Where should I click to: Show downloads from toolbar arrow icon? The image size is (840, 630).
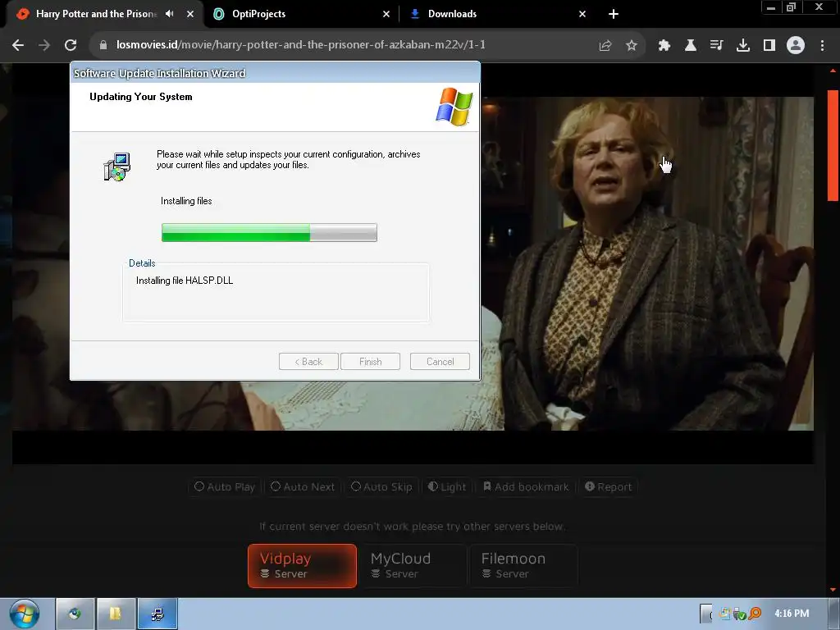[x=743, y=46]
